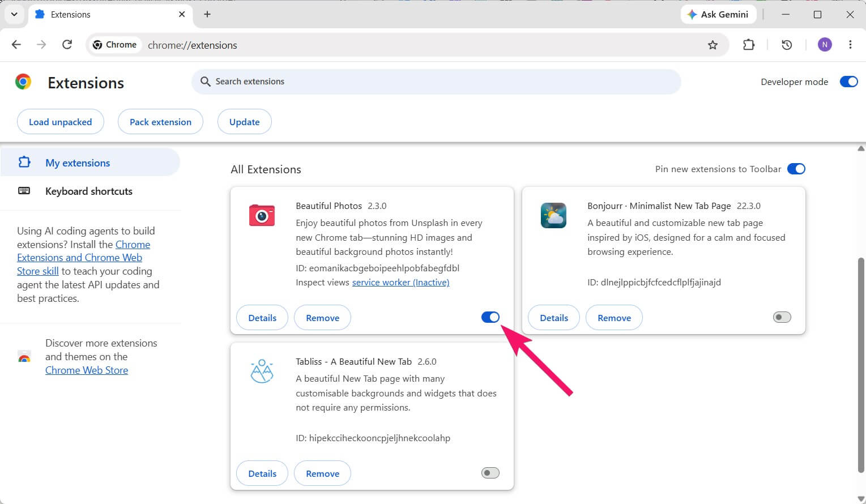Select My extensions in sidebar

[x=90, y=163]
